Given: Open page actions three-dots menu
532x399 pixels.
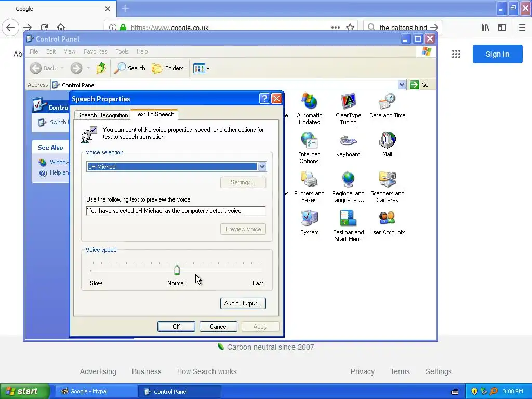Looking at the screenshot, I should click(335, 28).
